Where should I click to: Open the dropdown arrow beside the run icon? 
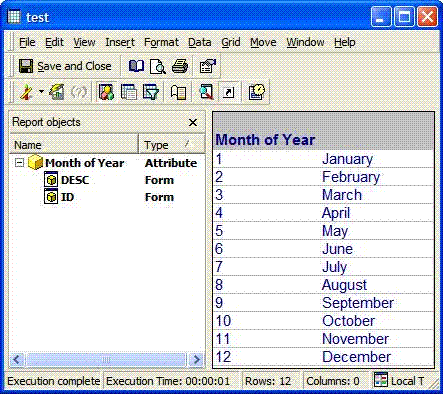(41, 91)
